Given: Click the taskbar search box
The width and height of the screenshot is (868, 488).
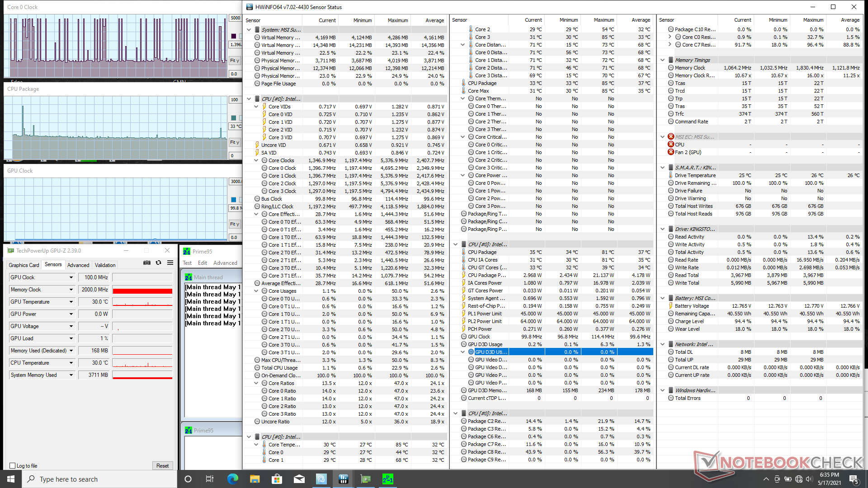Looking at the screenshot, I should click(99, 479).
